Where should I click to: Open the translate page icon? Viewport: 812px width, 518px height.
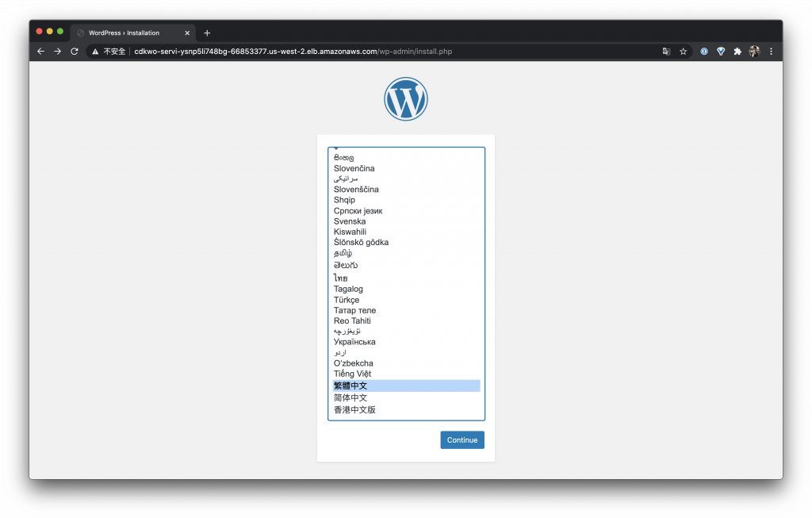point(666,52)
